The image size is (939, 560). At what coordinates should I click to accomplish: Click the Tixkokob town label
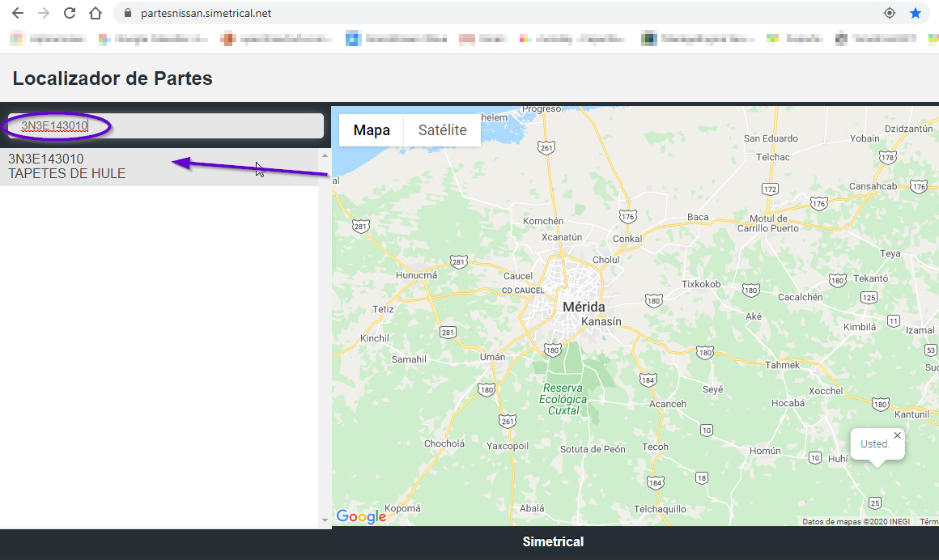(701, 284)
